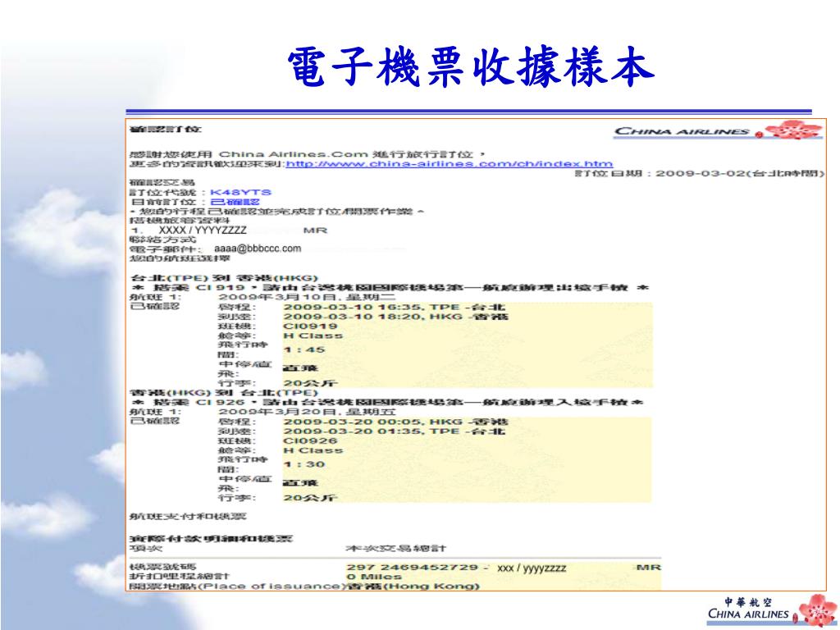Viewport: 840px width, 630px height.
Task: Click place of issuance 香港(Hong Kong)
Action: coord(413,586)
